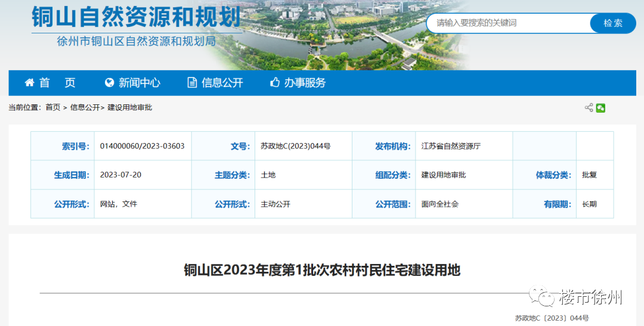The image size is (644, 326).
Task: Click the 公开范围 label cell
Action: click(384, 204)
